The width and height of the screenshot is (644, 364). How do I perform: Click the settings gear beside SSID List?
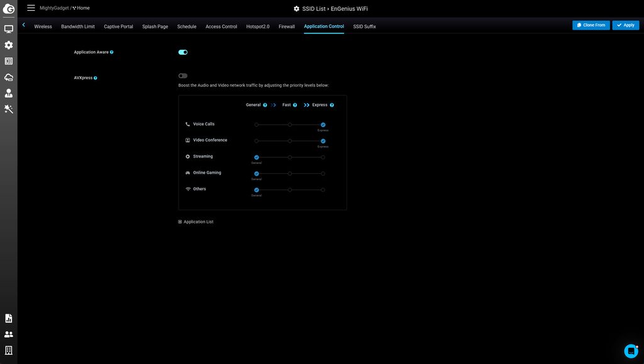pos(297,9)
